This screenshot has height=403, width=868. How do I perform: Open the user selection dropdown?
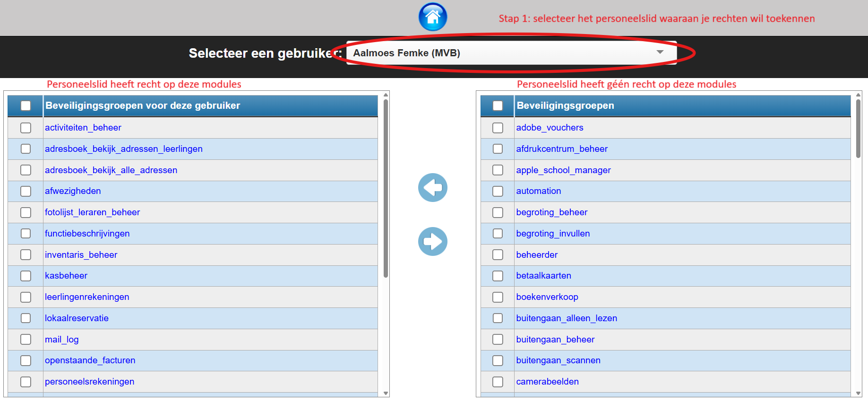(511, 53)
